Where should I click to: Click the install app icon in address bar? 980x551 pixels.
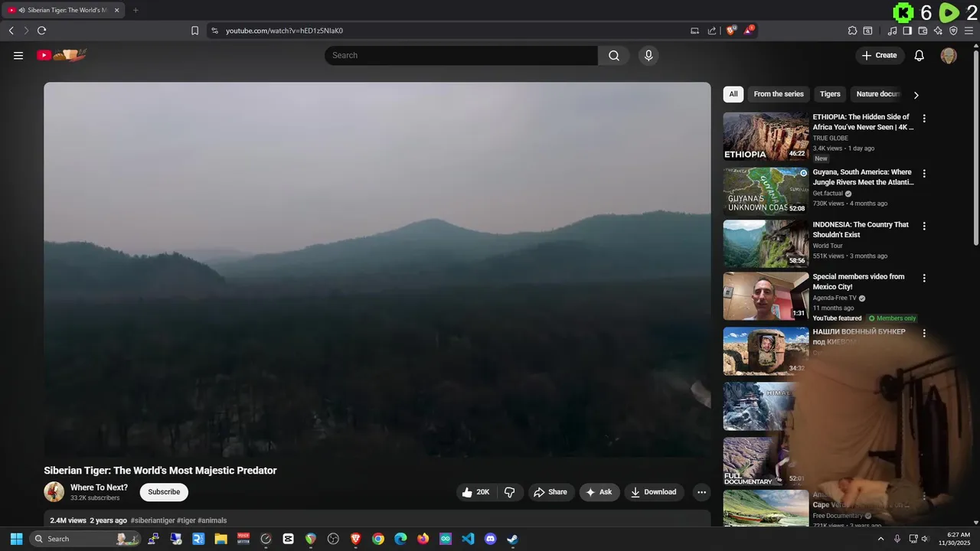tap(694, 31)
